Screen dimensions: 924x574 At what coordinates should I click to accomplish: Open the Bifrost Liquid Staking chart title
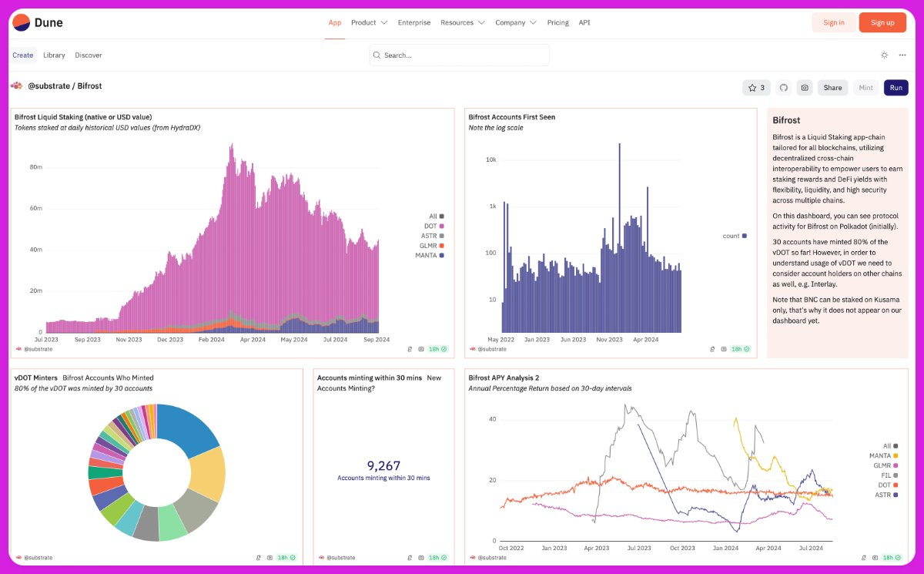point(83,117)
